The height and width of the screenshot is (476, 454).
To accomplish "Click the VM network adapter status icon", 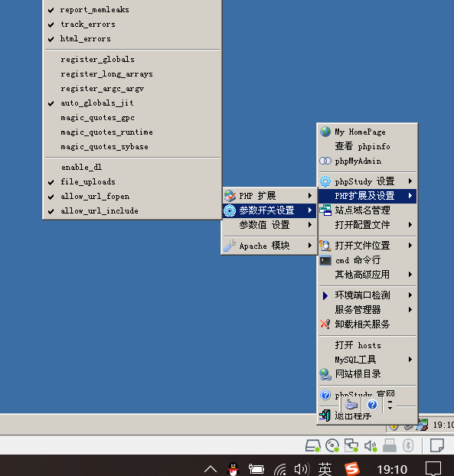I will click(351, 445).
